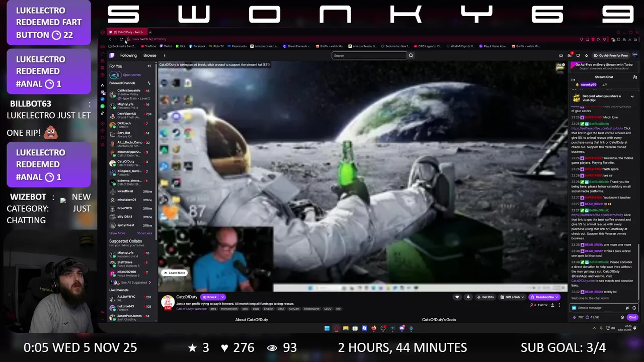Click the magnifier search button
Image resolution: width=644 pixels, height=362 pixels.
coord(411,55)
